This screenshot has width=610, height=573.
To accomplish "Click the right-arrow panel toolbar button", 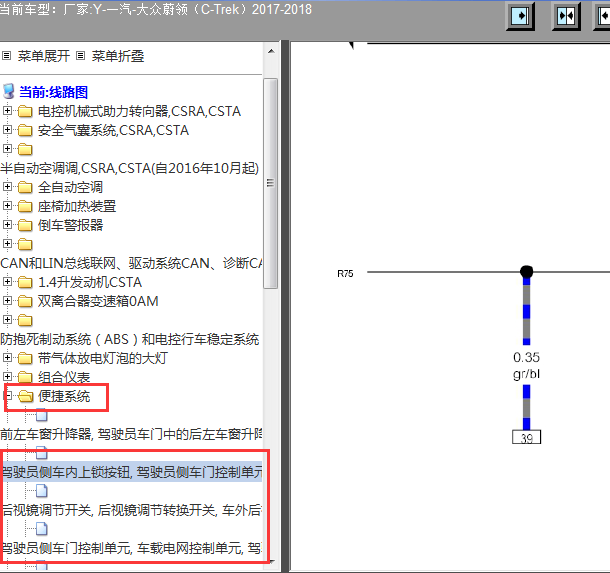I will pyautogui.click(x=521, y=16).
